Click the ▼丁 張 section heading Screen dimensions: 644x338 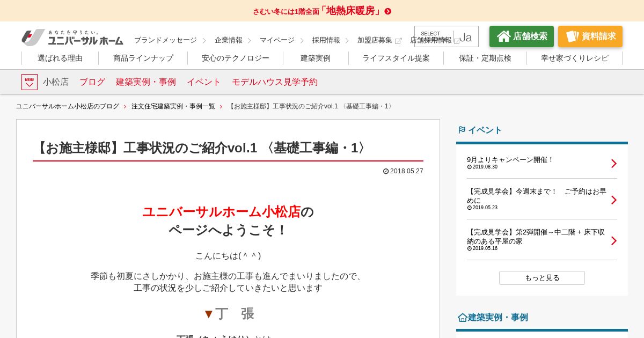click(228, 314)
